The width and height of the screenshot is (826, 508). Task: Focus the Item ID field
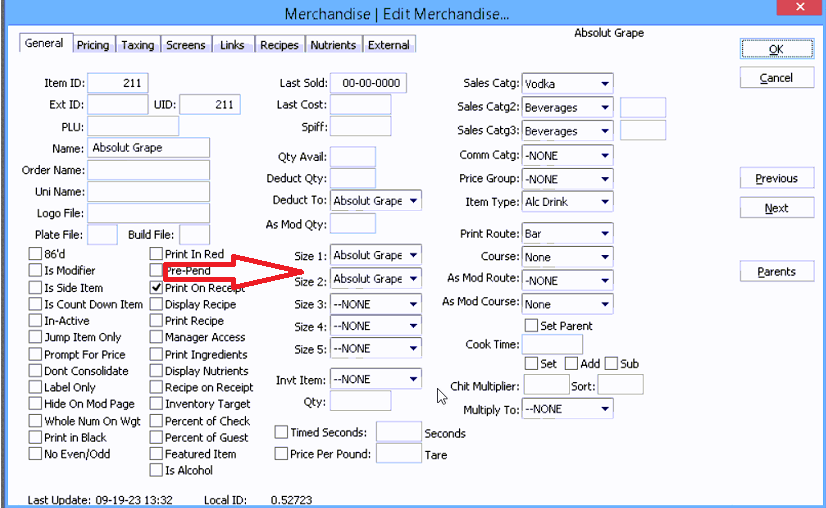click(x=117, y=83)
